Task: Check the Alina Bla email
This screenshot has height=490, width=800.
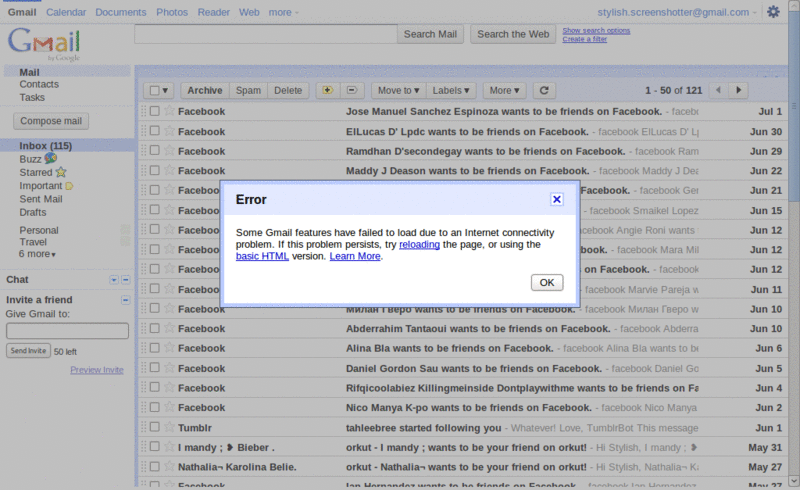Action: click(155, 348)
